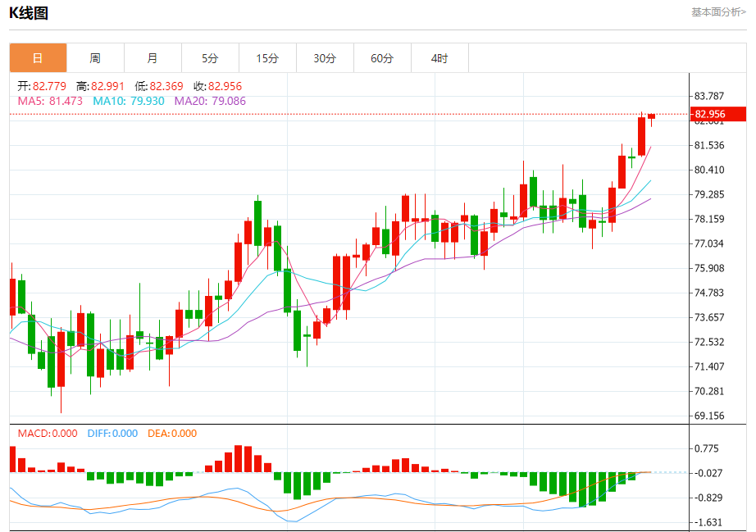
Task: Click the DIFF:0.000 indicator label
Action: pos(113,433)
